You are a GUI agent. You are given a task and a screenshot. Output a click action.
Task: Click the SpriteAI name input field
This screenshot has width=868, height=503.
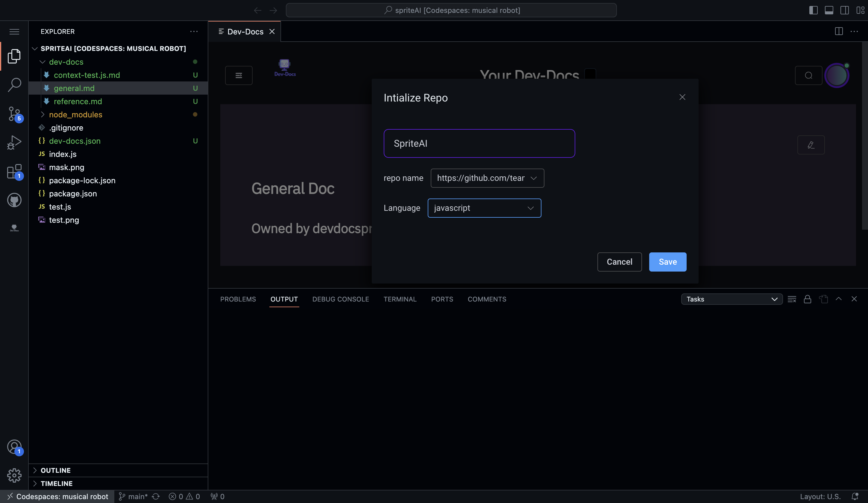[479, 143]
